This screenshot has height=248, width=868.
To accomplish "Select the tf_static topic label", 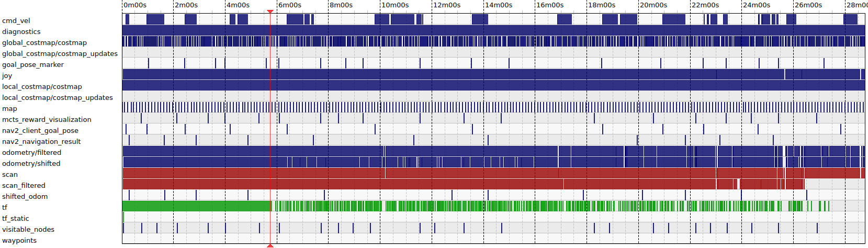I will pos(16,219).
